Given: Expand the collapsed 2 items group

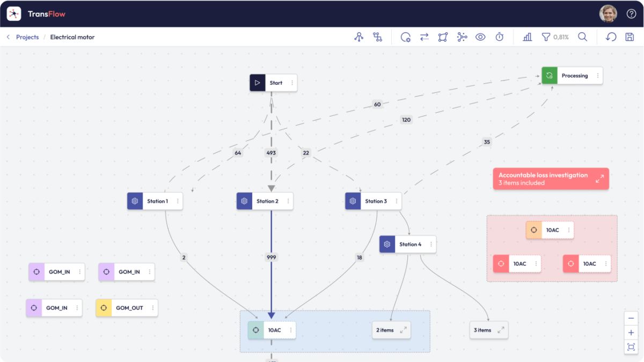Looking at the screenshot, I should 391,330.
